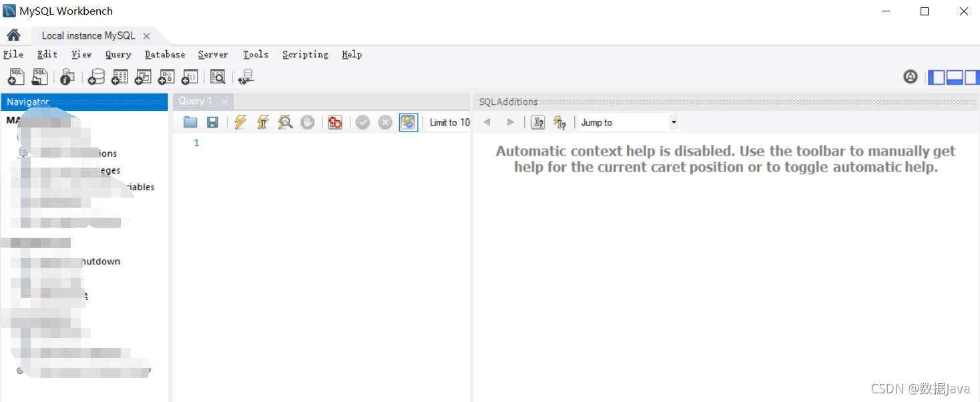Viewport: 980px width, 402px height.
Task: Open the File menu
Action: point(13,55)
